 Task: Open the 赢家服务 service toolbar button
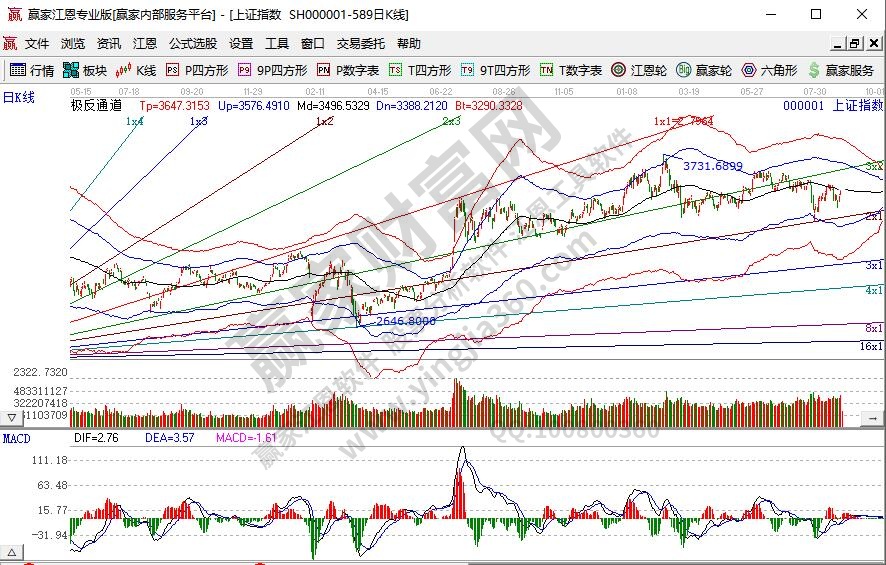[x=841, y=70]
